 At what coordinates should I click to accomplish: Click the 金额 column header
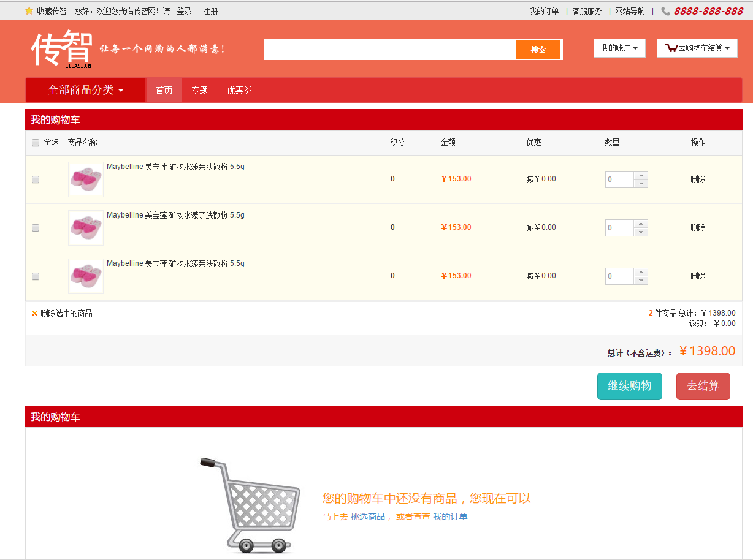[448, 142]
